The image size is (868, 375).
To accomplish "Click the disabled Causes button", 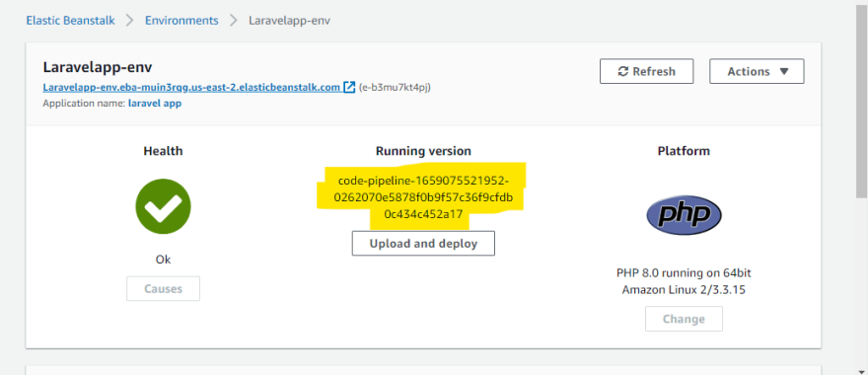I will point(164,288).
